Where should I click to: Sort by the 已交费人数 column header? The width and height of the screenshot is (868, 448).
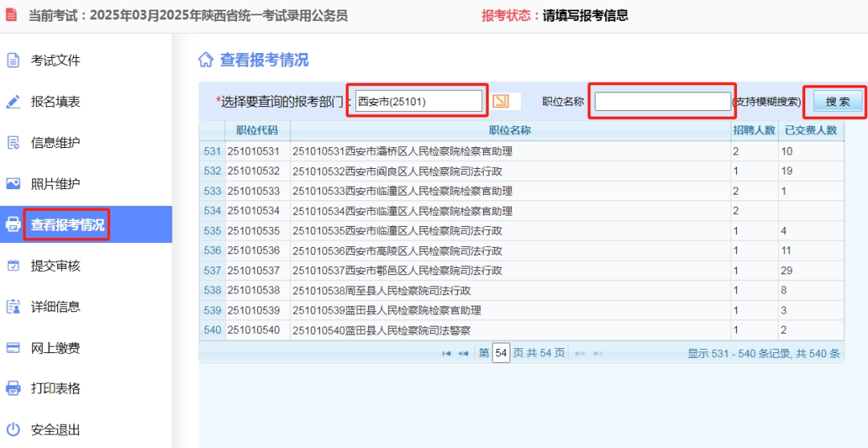point(810,130)
